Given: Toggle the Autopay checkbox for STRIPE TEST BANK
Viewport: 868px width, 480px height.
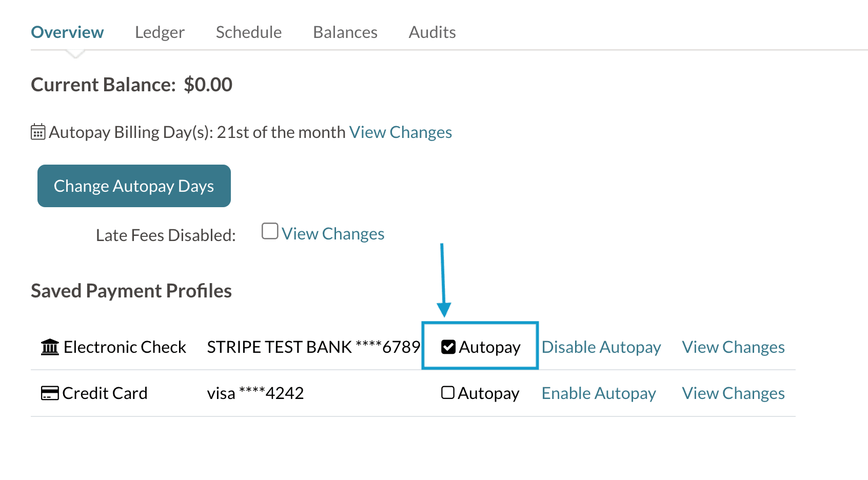Looking at the screenshot, I should click(x=448, y=346).
